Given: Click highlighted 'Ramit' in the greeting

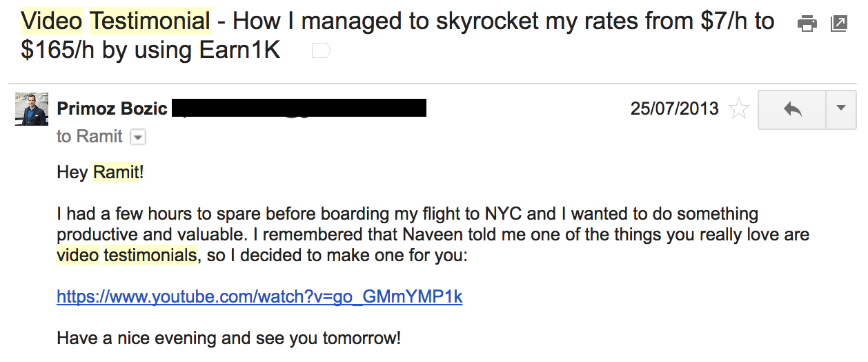Looking at the screenshot, I should [116, 173].
